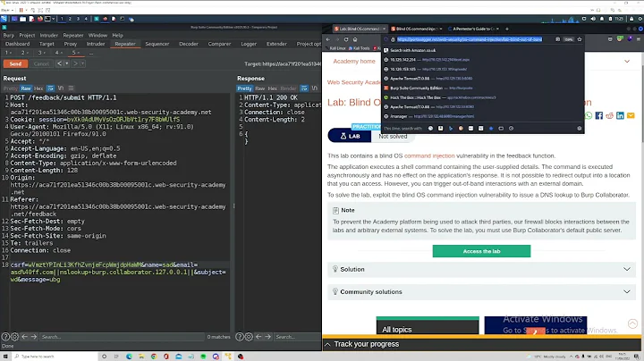Switch to the Proxy tab
Viewport: 644px width, 361px height.
[71, 44]
